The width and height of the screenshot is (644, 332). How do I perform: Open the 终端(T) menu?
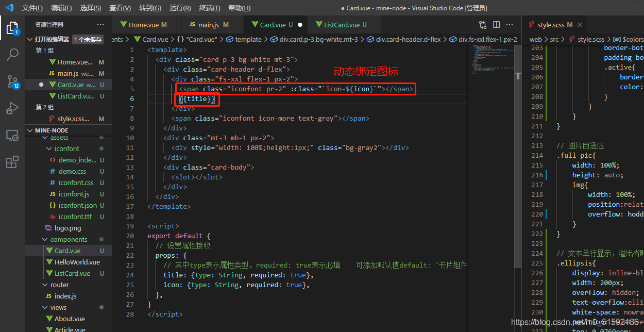pyautogui.click(x=209, y=8)
